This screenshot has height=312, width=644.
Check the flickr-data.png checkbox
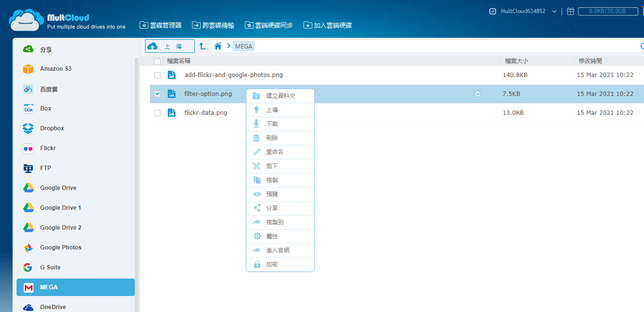pos(157,113)
